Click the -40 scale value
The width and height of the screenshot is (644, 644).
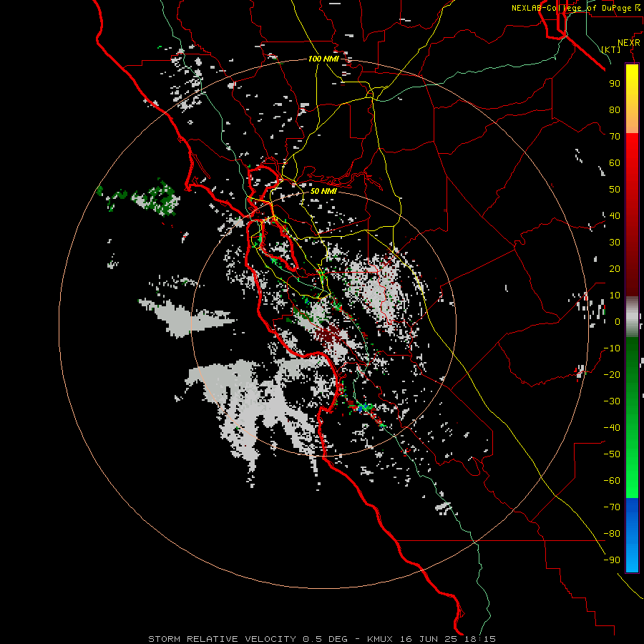(x=612, y=428)
